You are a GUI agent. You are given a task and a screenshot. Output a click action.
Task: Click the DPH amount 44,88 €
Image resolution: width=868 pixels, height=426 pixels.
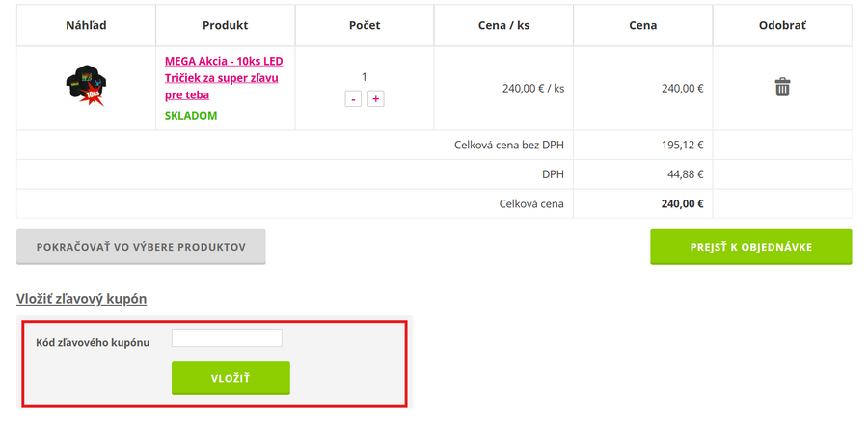coord(685,174)
